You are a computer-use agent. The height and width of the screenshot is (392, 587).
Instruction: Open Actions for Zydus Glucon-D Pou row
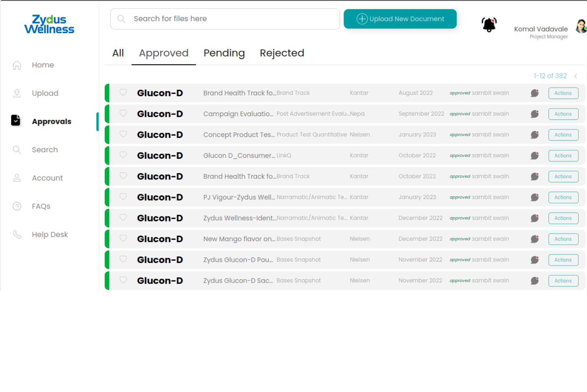tap(563, 260)
